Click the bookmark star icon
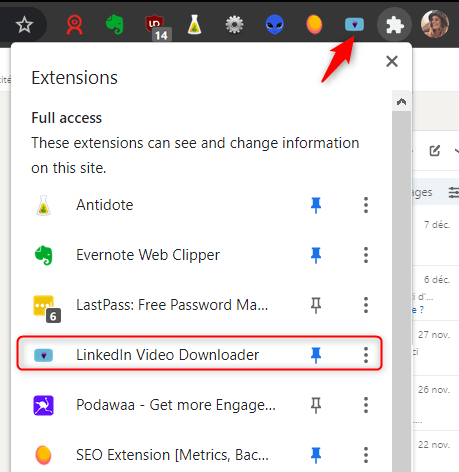The height and width of the screenshot is (472, 459). [24, 25]
